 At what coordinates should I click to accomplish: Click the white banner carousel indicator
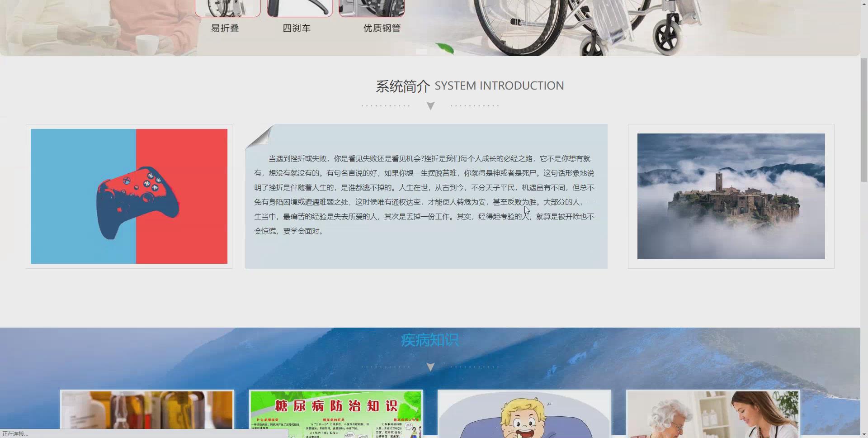[421, 51]
